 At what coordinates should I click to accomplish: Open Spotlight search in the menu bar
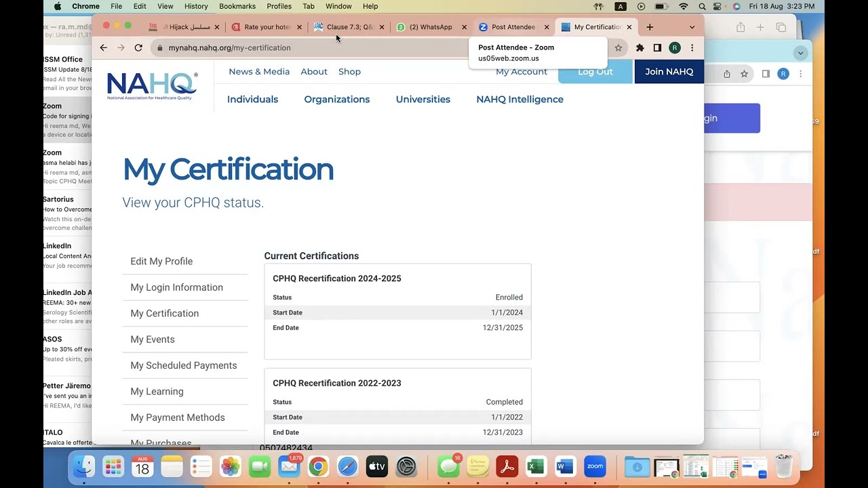[x=702, y=6]
